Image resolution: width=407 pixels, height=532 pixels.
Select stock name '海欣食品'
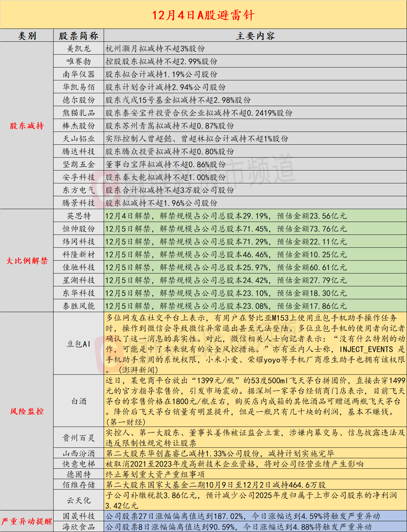coord(79,527)
